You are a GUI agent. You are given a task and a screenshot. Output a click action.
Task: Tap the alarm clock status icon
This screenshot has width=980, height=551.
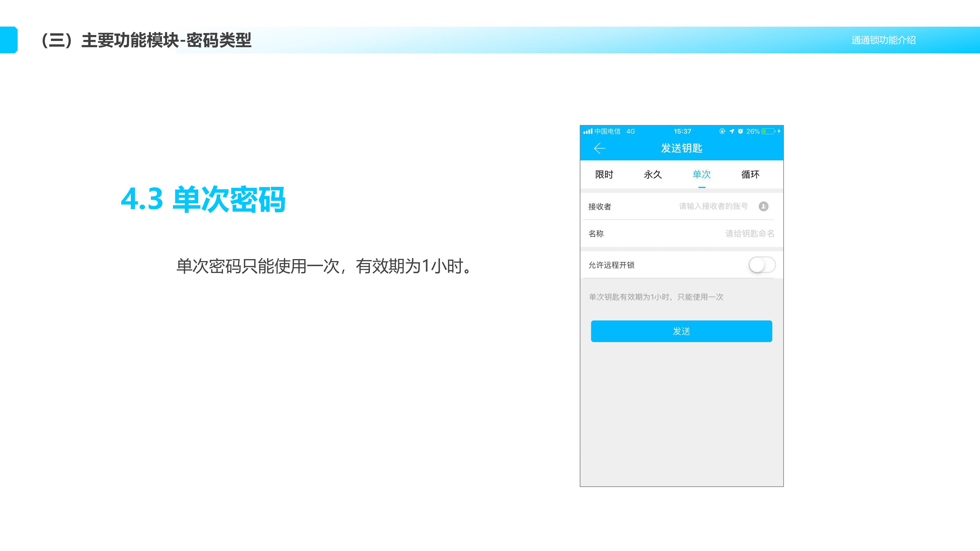740,131
